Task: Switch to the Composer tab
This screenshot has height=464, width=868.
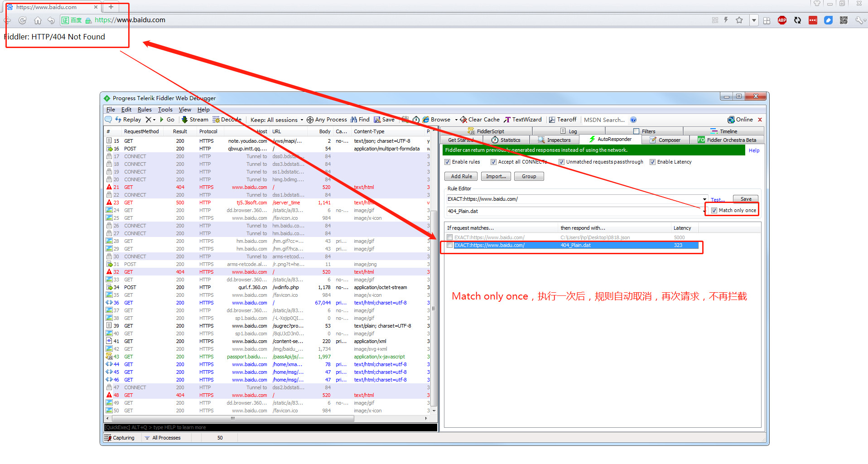Action: pyautogui.click(x=665, y=140)
